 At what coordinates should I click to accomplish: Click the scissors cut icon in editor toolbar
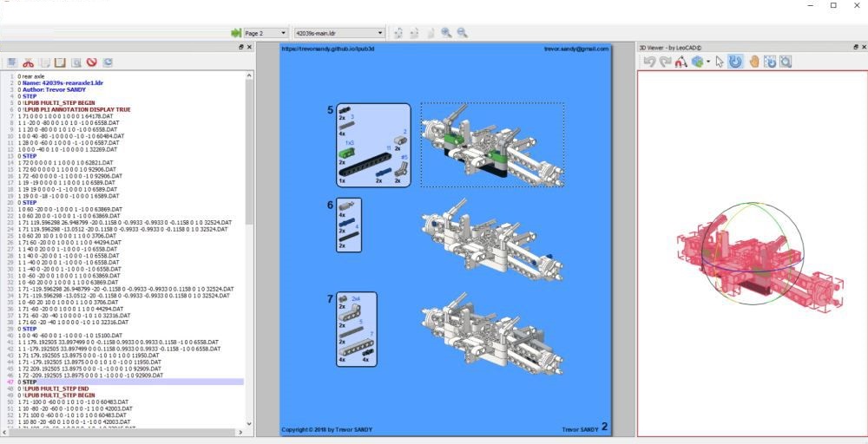(28, 62)
